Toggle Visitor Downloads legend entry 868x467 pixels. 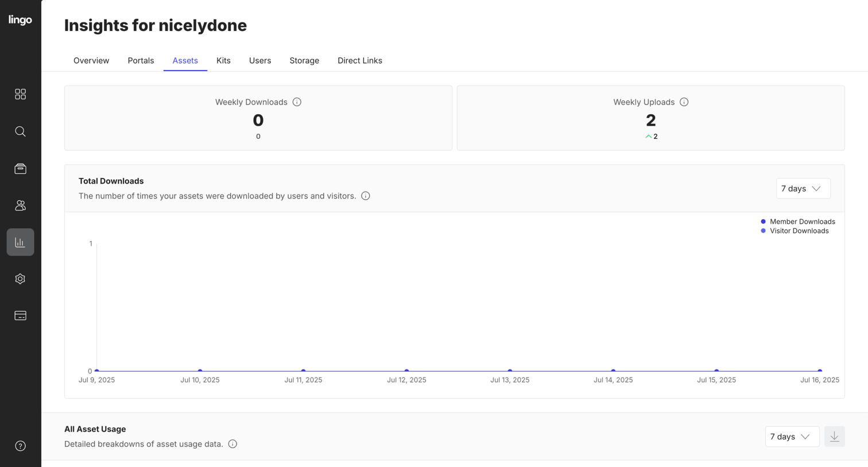pyautogui.click(x=795, y=231)
